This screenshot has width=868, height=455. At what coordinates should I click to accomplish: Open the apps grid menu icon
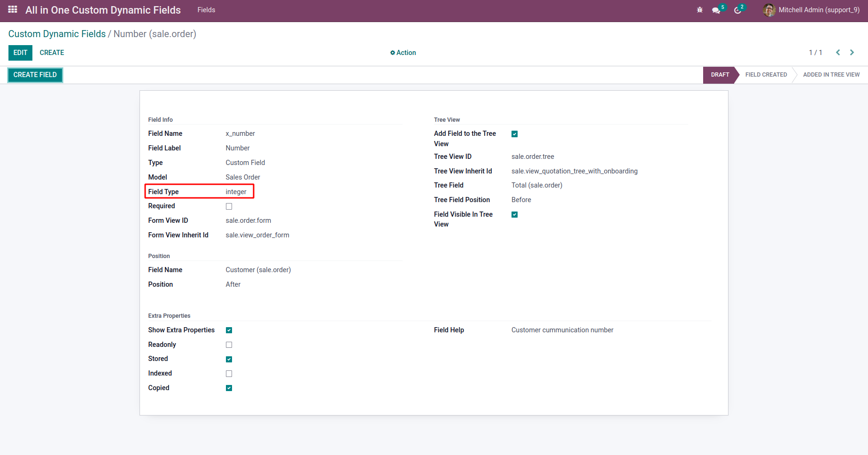click(x=13, y=9)
